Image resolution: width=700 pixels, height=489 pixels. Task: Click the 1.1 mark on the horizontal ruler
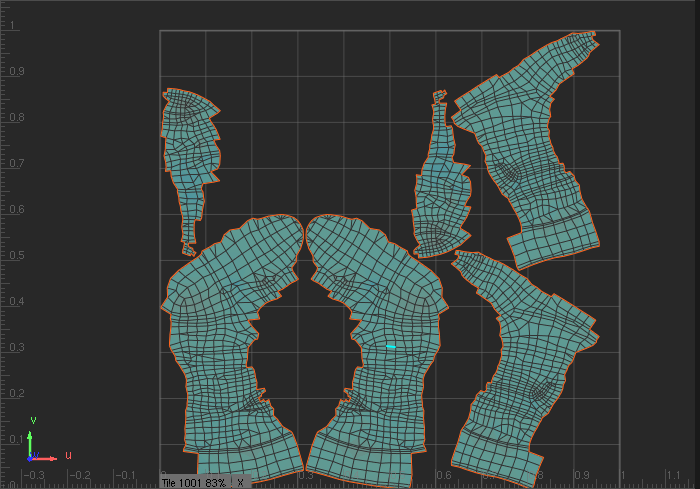[x=673, y=475]
